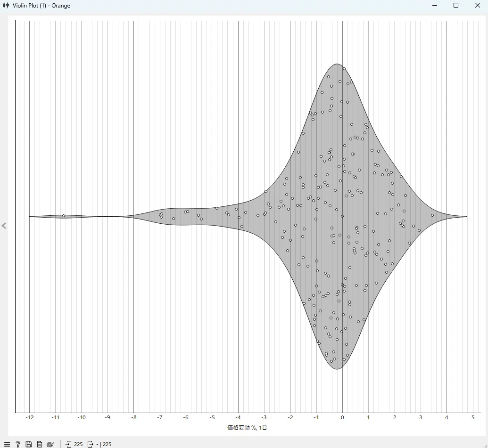
Task: Minimize the Violin Plot window
Action: [x=435, y=5]
